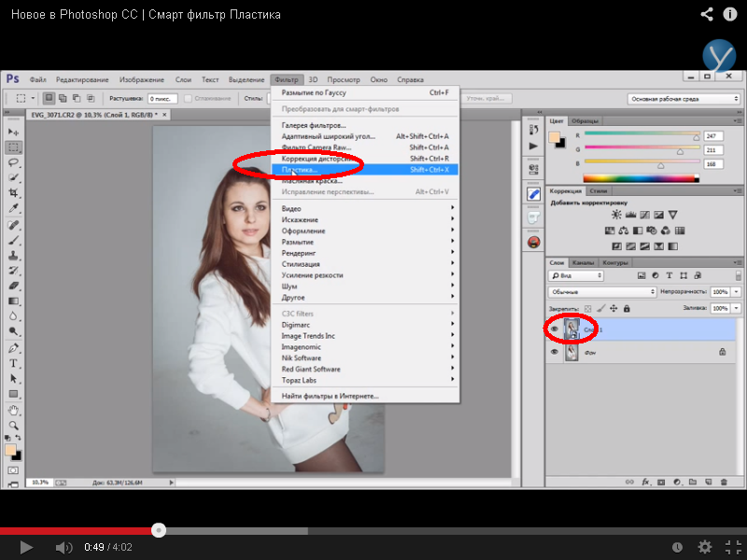Click the YouTube share icon
Screen dimensions: 747x560
(708, 14)
